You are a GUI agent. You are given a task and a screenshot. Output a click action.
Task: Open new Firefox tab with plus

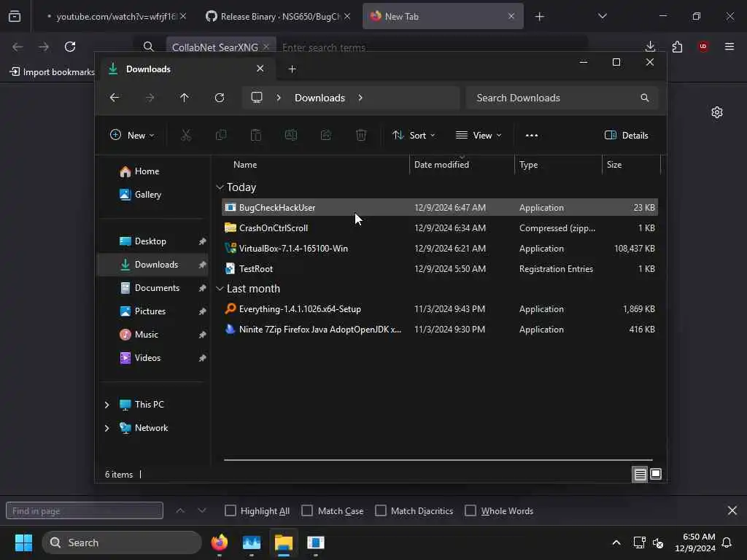point(539,17)
